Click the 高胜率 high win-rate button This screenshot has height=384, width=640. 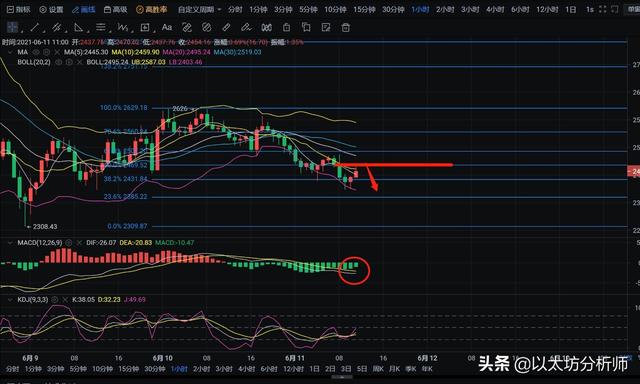pos(151,9)
